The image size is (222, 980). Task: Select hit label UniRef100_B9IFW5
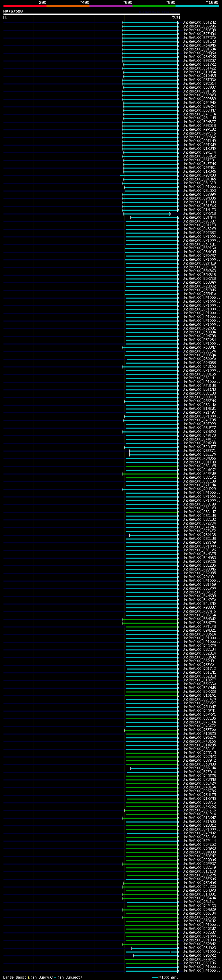click(199, 91)
